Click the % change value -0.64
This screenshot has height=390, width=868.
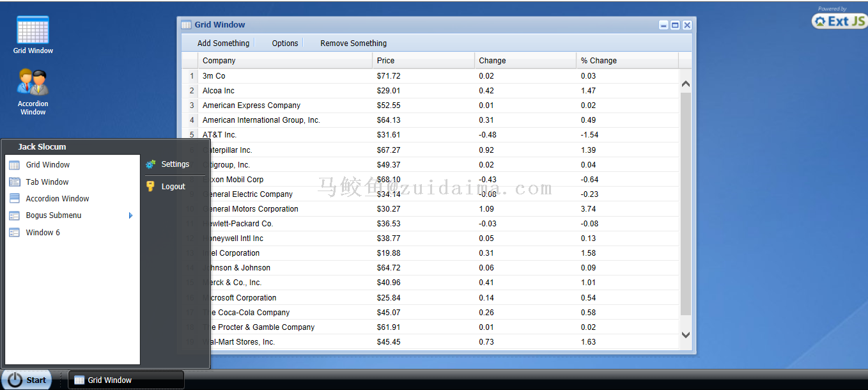click(589, 180)
